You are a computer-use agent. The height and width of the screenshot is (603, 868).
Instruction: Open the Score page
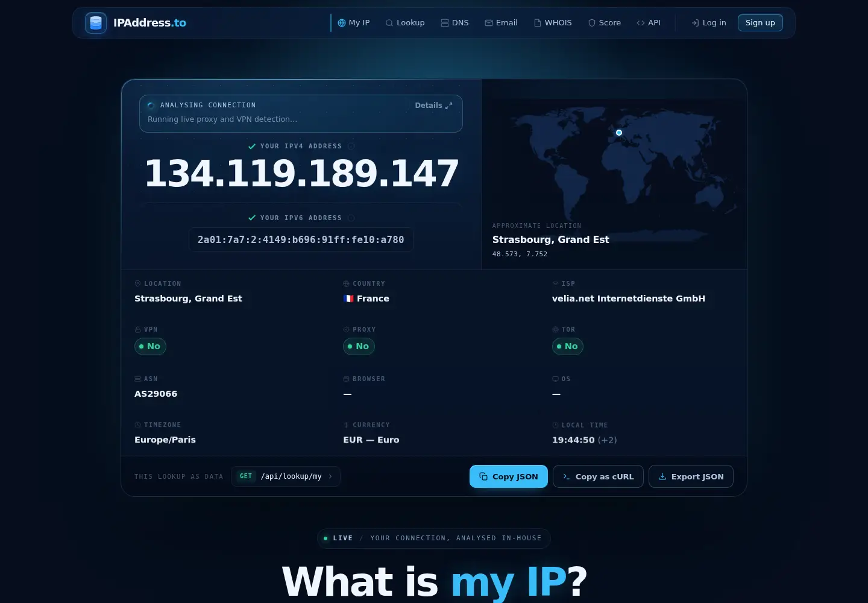point(605,23)
